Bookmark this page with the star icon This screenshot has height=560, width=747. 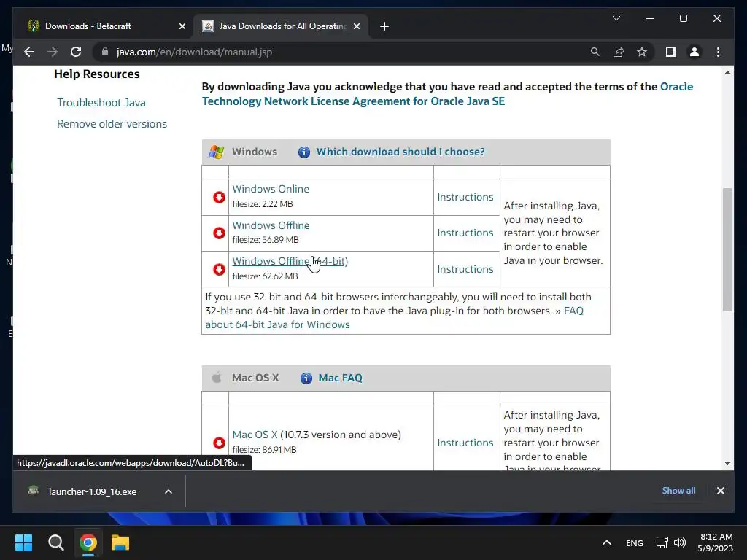642,52
